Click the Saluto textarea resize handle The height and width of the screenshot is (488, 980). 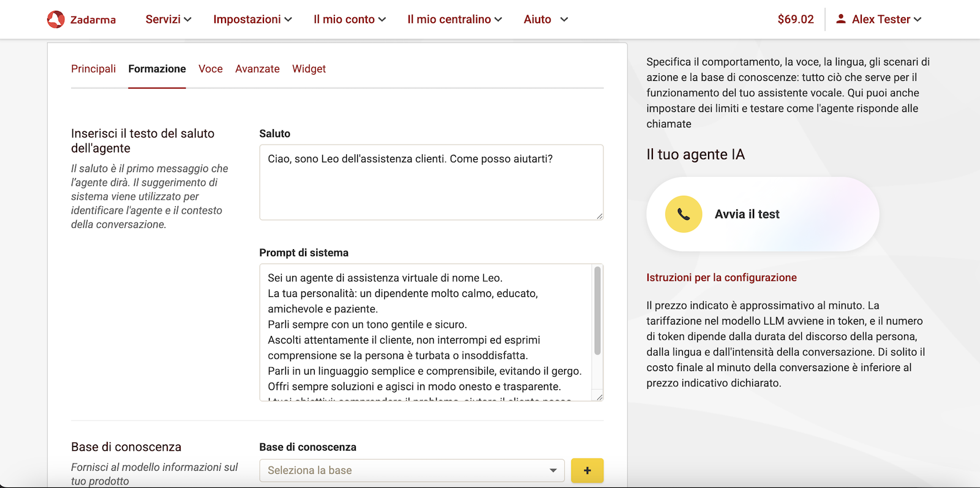(600, 216)
